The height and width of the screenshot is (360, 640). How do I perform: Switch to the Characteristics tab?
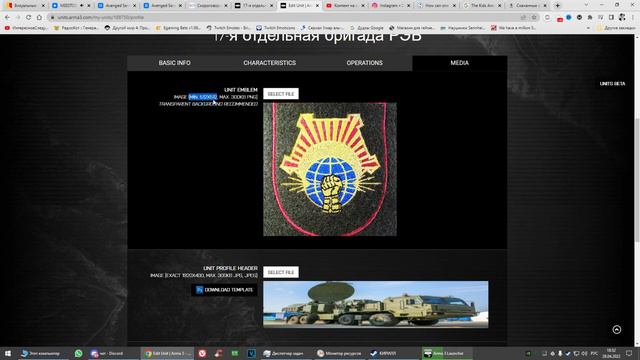(x=269, y=63)
